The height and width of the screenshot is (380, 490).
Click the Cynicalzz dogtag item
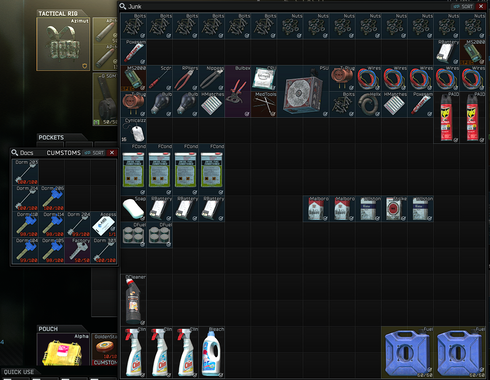coord(133,130)
